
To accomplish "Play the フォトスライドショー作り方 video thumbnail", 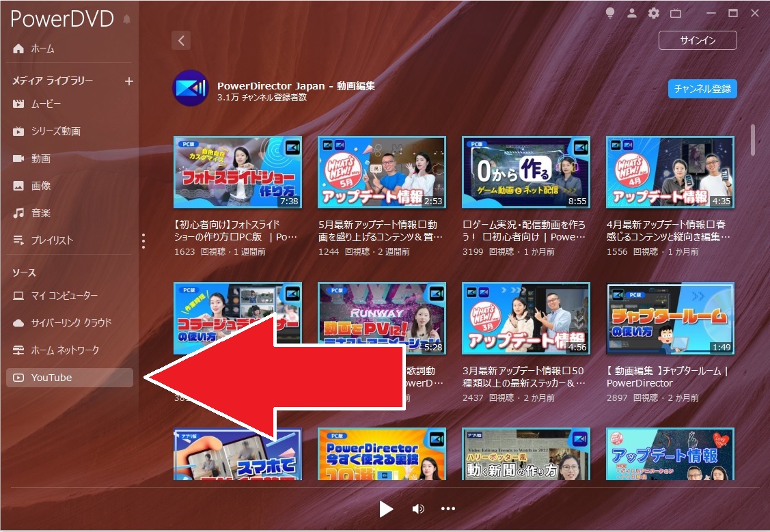I will coord(238,172).
